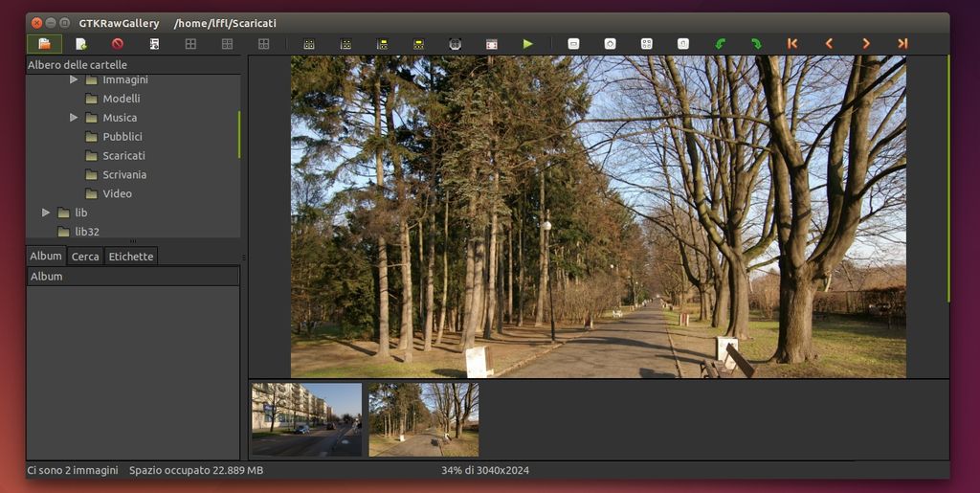The height and width of the screenshot is (493, 980).
Task: Expand the lib folder node
Action: click(x=45, y=213)
